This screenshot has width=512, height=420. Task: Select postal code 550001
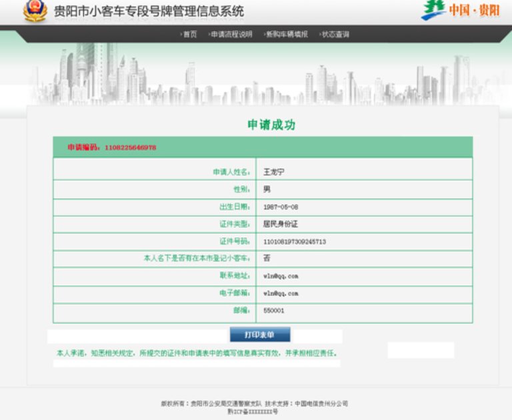(x=273, y=311)
